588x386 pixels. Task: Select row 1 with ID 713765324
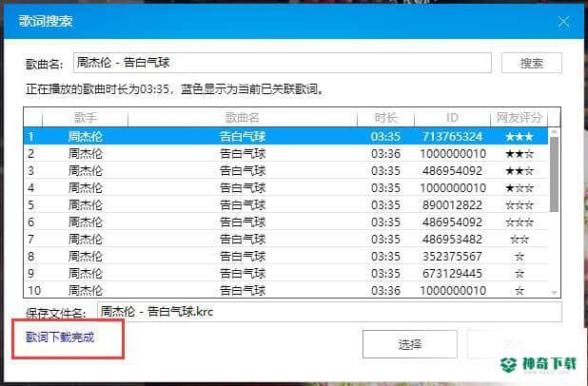click(285, 136)
